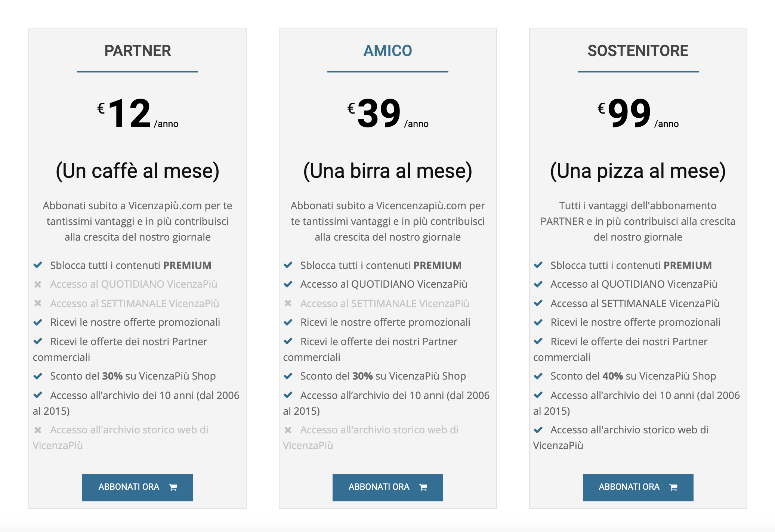Viewport: 775px width, 532px height.
Task: Click the checkmark beside archivio storico in SOSTENITORE
Action: pyautogui.click(x=538, y=430)
